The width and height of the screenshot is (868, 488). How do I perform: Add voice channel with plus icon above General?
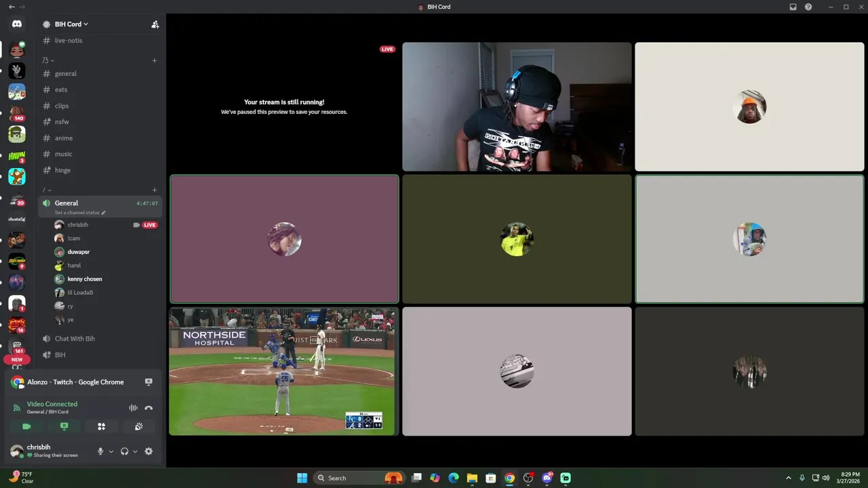(155, 190)
